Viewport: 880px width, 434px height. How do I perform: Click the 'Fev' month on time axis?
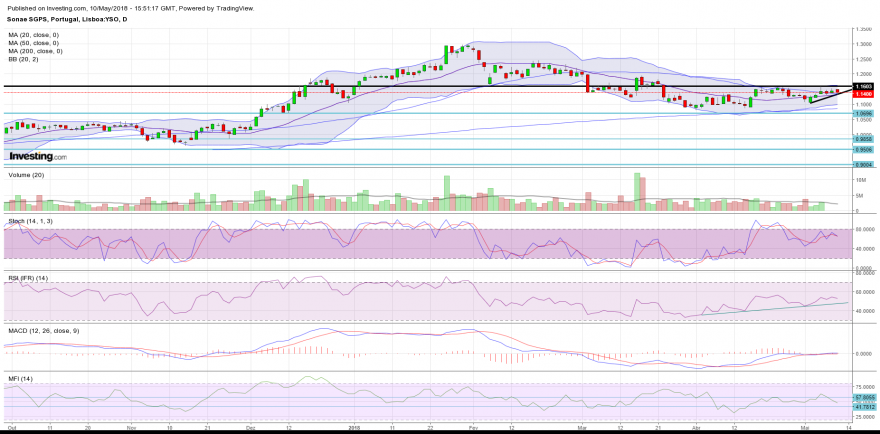coord(473,427)
